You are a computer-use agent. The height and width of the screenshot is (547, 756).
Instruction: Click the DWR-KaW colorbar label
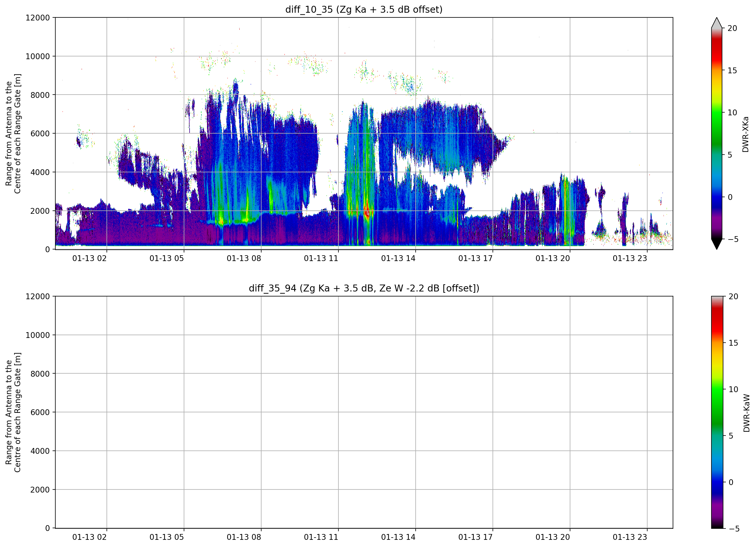pyautogui.click(x=746, y=413)
